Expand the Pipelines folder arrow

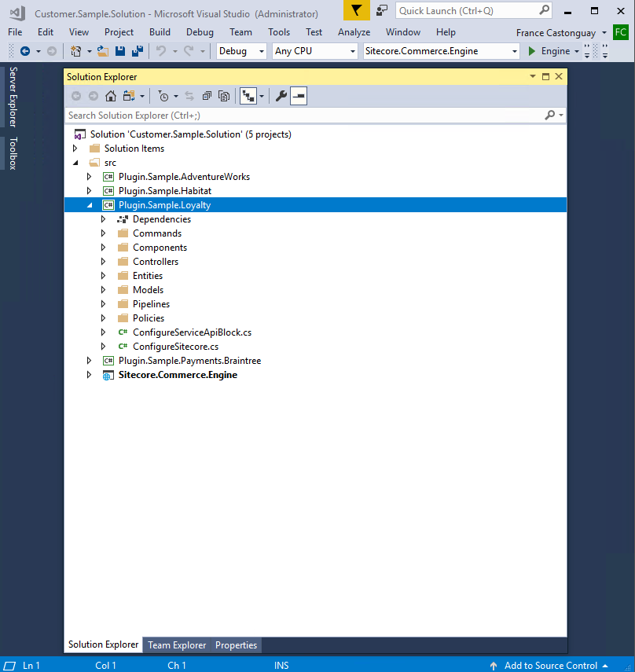[103, 304]
